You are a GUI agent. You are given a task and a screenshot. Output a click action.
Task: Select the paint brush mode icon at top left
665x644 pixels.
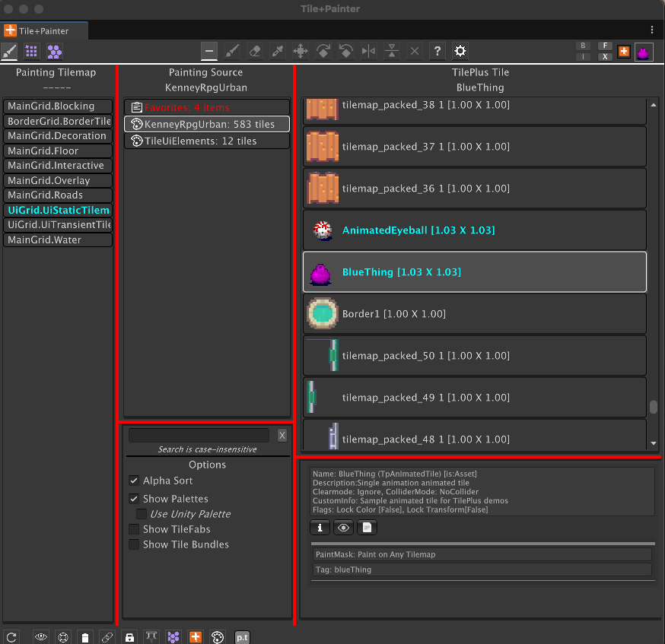coord(9,52)
